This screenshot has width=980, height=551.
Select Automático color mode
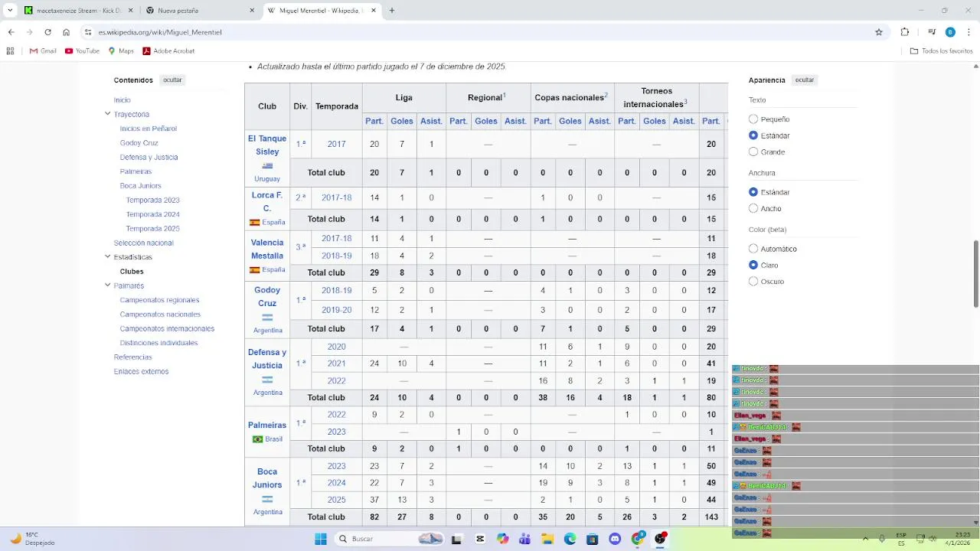753,249
